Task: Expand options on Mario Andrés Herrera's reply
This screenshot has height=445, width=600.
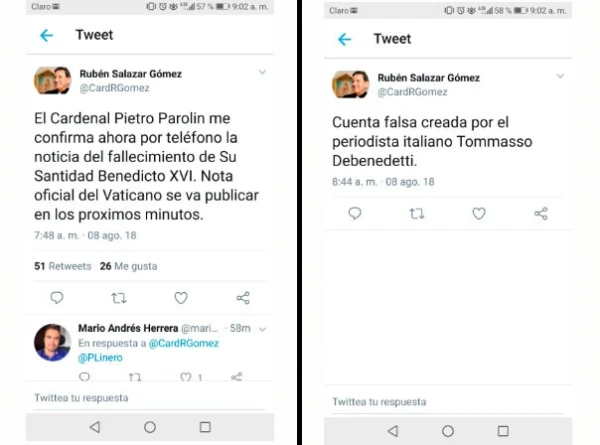Action: 264,328
